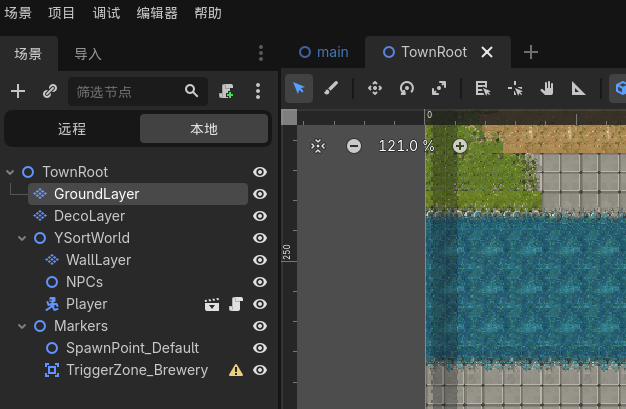
Task: Add a new scene tab
Action: click(531, 52)
